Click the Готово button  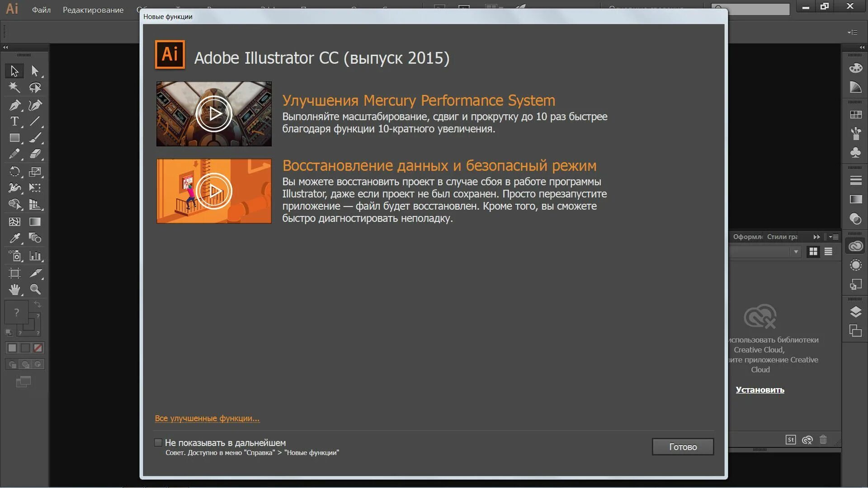(683, 447)
